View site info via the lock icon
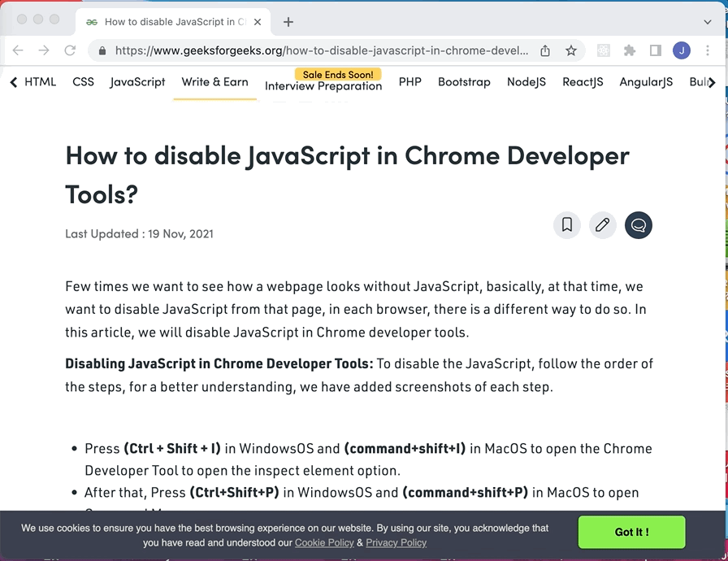 [x=102, y=50]
